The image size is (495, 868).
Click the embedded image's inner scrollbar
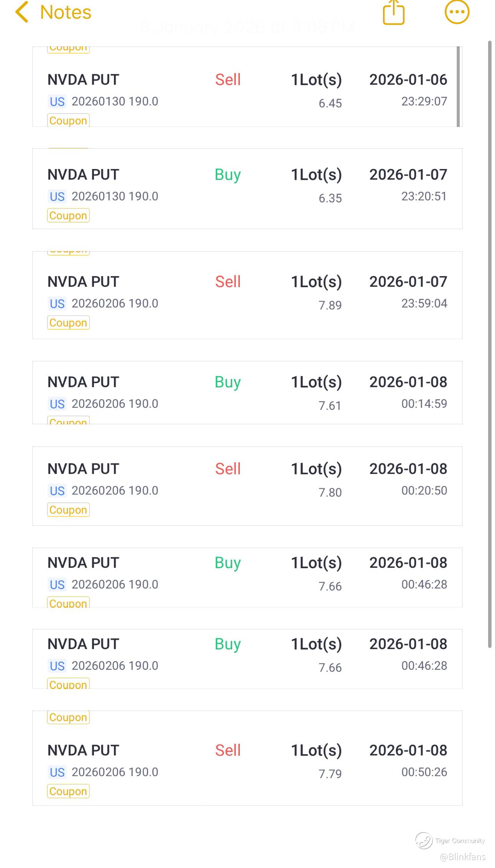(458, 87)
